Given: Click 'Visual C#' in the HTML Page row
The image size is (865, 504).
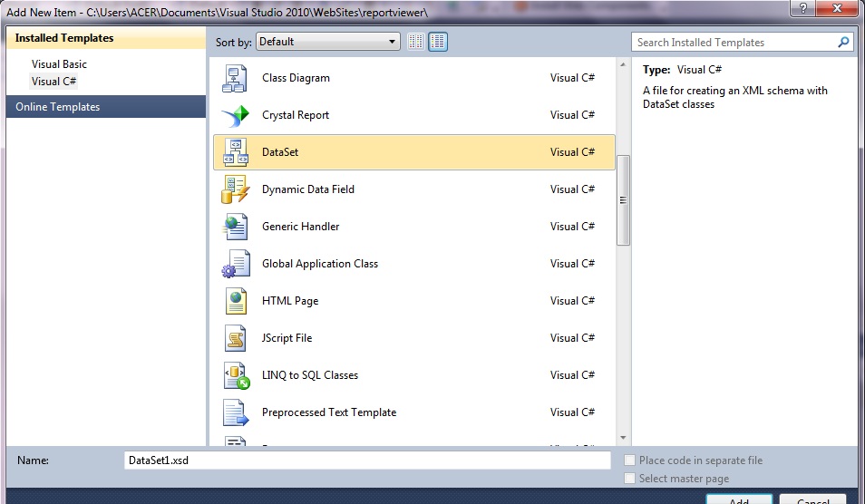Looking at the screenshot, I should 572,301.
